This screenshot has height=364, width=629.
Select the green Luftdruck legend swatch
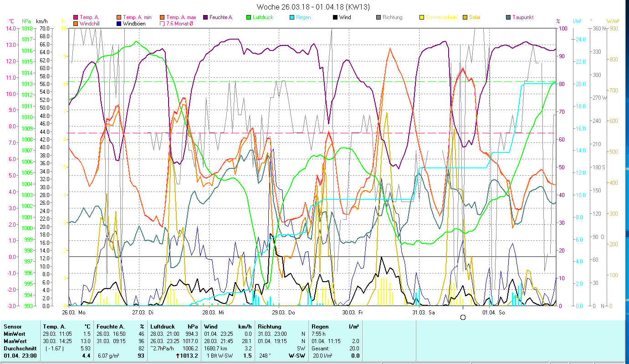248,17
